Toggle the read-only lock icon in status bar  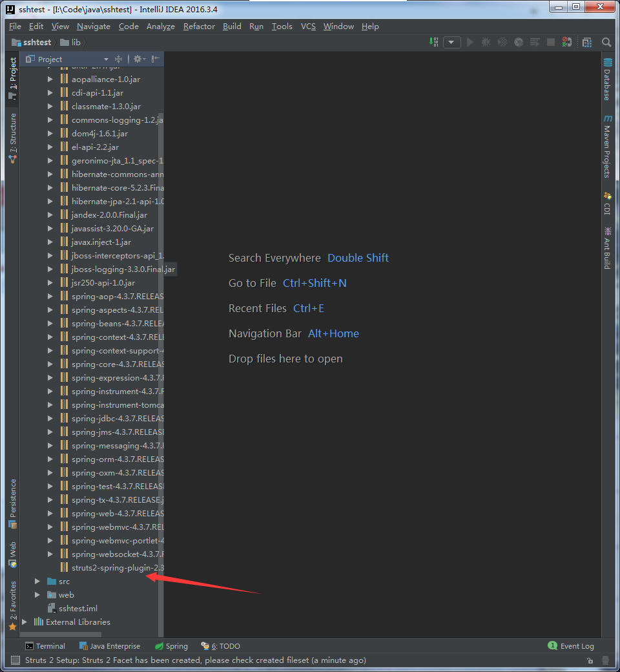pyautogui.click(x=590, y=660)
